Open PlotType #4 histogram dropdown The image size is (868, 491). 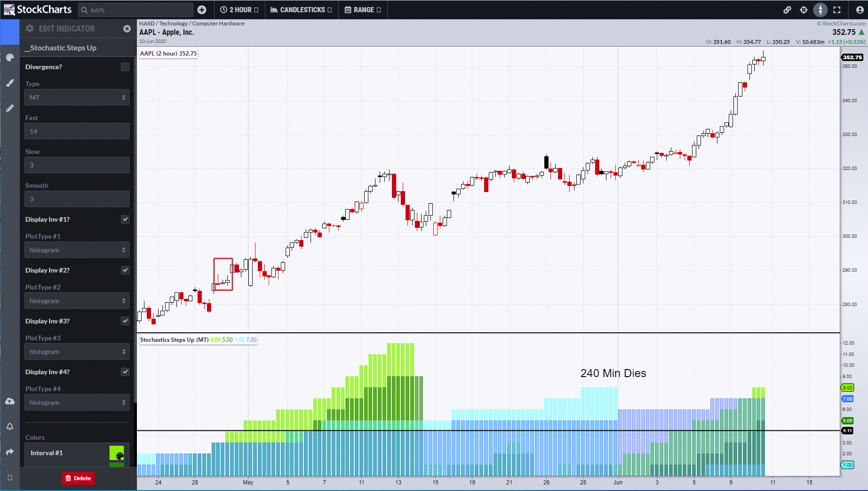pyautogui.click(x=77, y=402)
